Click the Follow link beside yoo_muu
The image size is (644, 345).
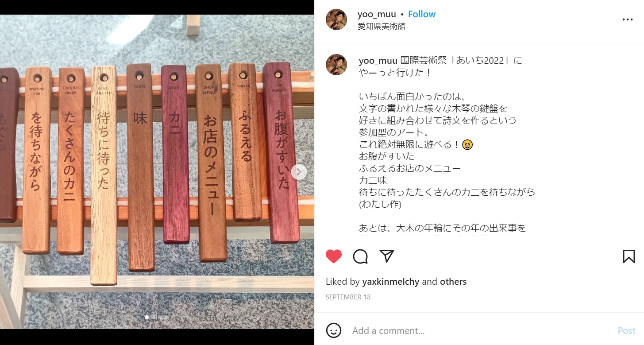tap(421, 14)
